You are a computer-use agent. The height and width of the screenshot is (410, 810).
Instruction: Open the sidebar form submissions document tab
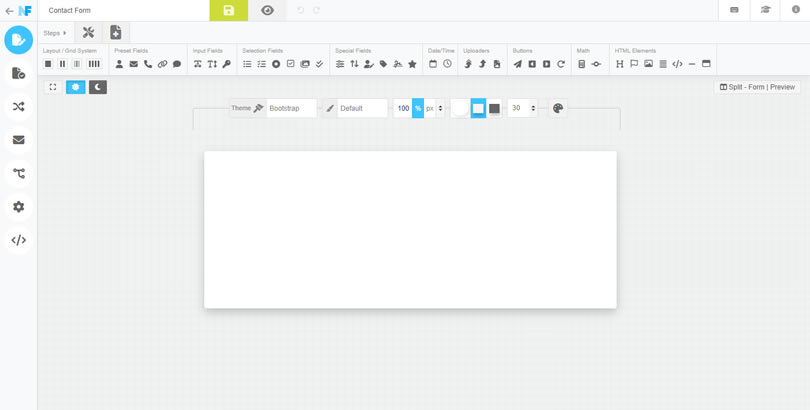(x=19, y=73)
